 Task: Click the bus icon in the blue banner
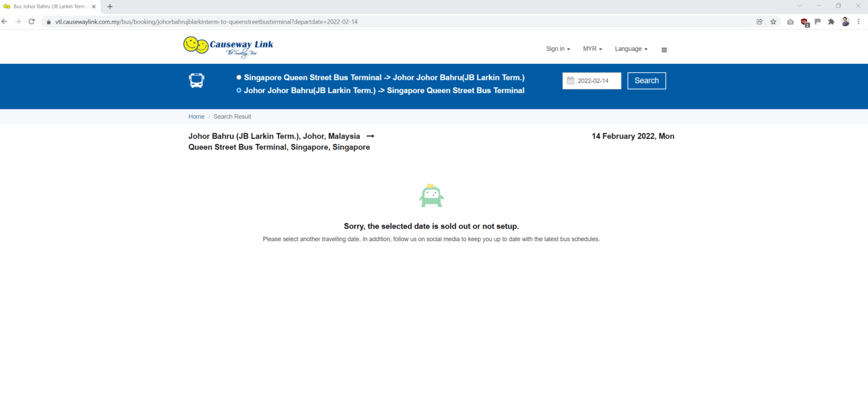(196, 80)
